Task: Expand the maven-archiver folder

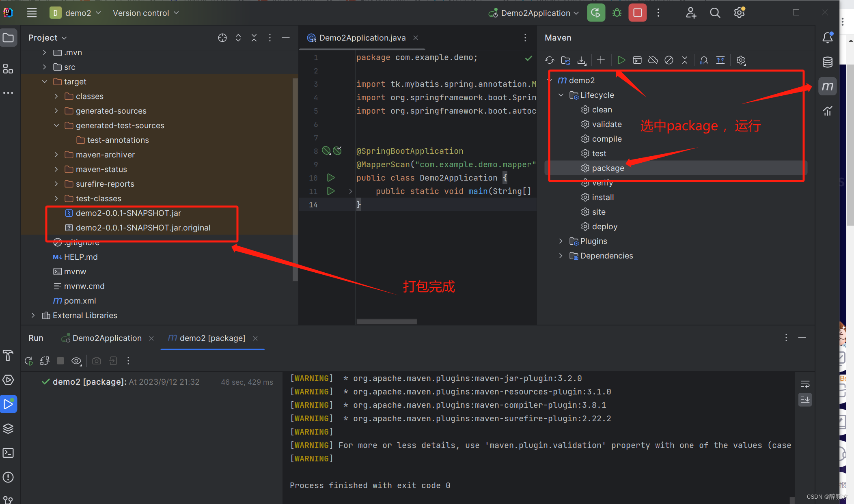Action: tap(56, 155)
